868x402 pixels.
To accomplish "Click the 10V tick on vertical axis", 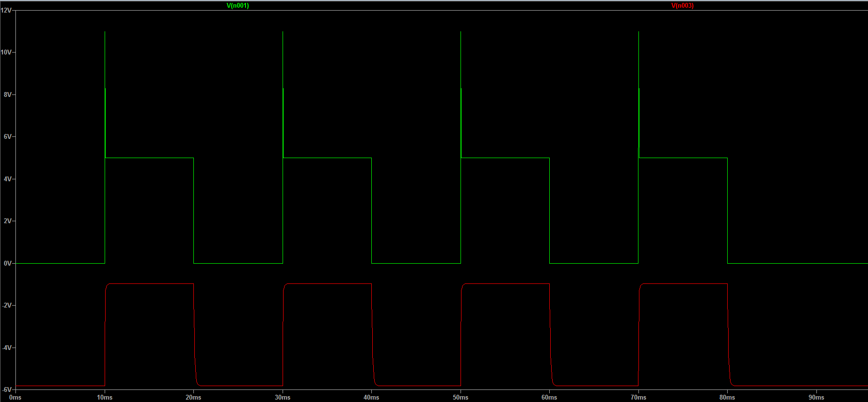I will [x=6, y=52].
